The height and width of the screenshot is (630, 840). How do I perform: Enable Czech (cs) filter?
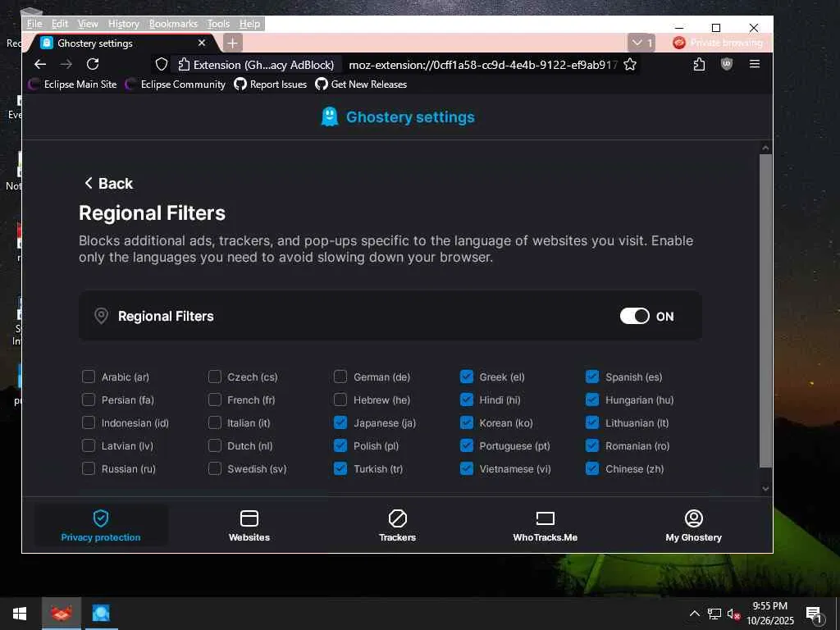pos(214,377)
